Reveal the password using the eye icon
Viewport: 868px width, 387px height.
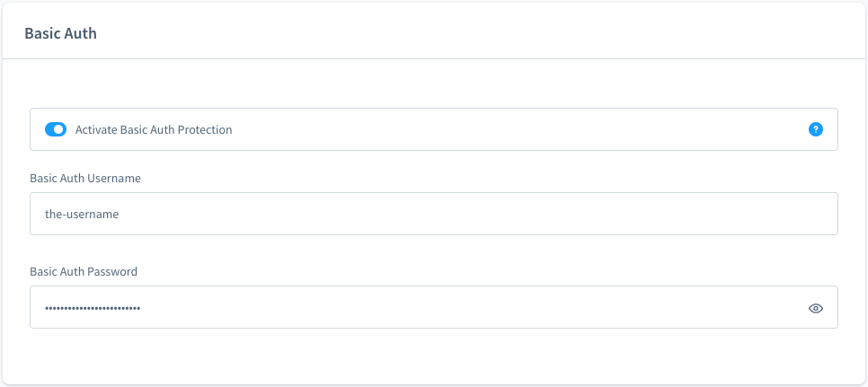pyautogui.click(x=815, y=309)
